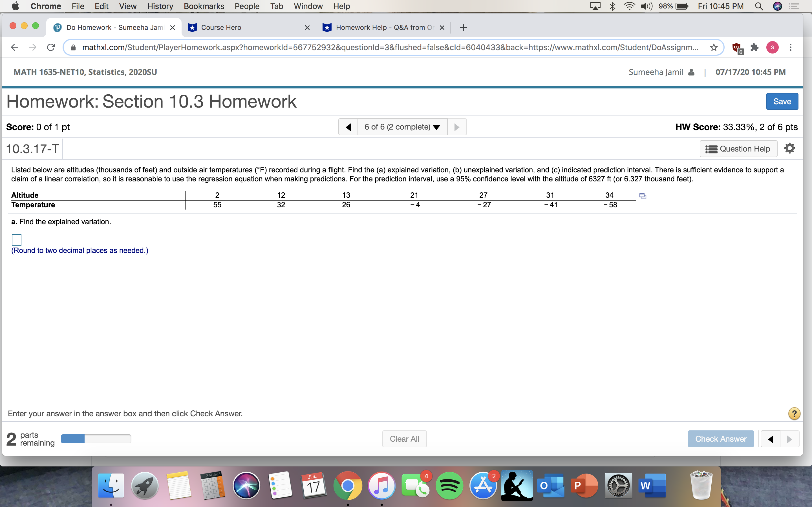Reload the page using the refresh icon
Viewport: 812px width, 507px height.
51,47
